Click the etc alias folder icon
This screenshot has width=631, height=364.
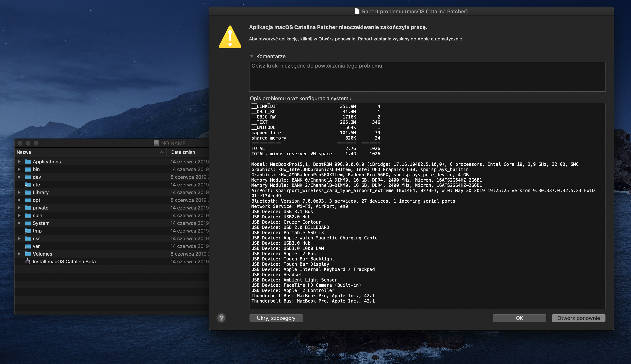28,185
